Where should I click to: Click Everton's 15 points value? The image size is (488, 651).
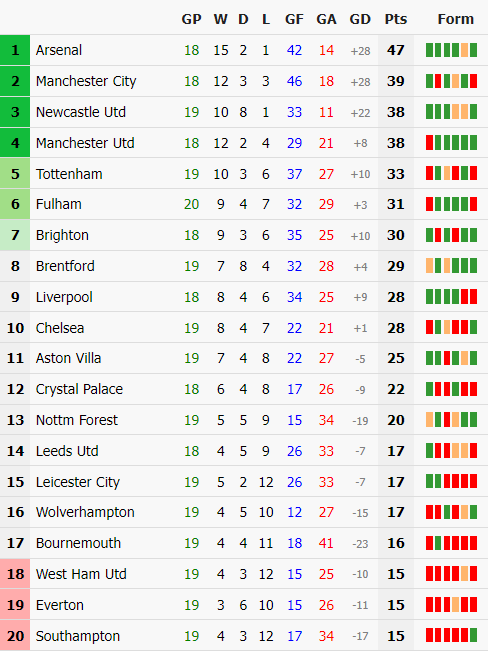395,605
